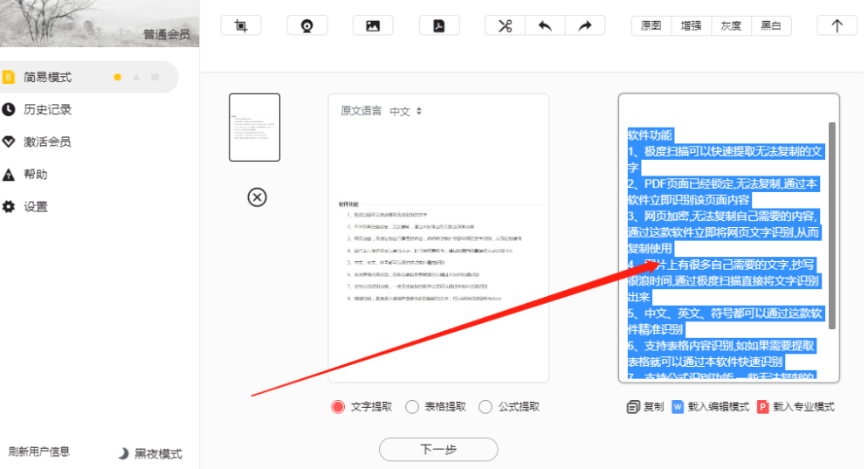Click the 软件功能 heading in results
Screen dimensions: 868x469
pos(650,135)
